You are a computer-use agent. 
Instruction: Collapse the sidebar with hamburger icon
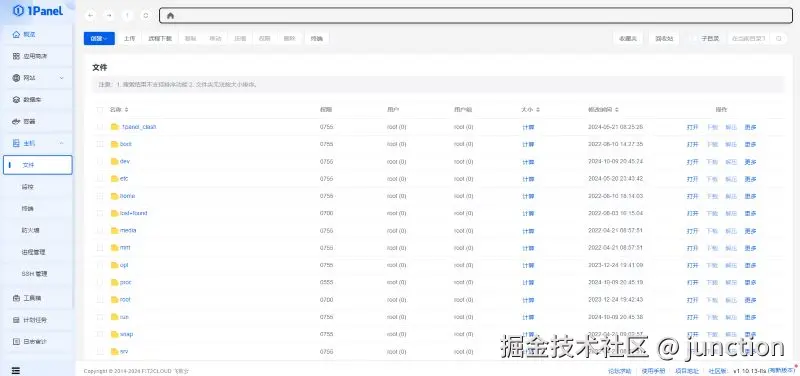16,371
